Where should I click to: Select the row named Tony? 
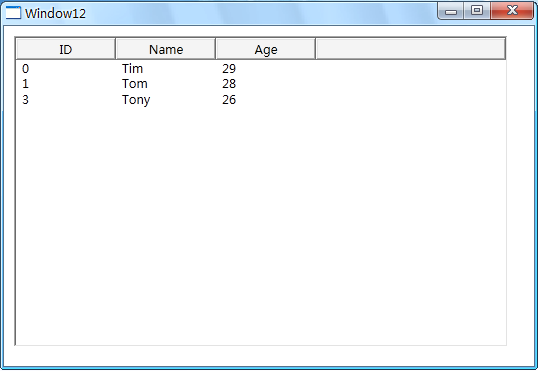pos(261,100)
